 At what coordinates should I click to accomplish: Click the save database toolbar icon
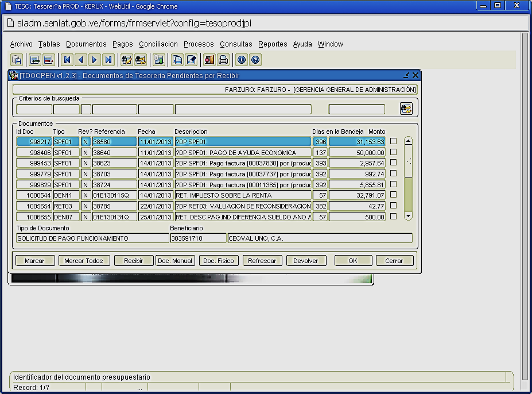[x=16, y=60]
